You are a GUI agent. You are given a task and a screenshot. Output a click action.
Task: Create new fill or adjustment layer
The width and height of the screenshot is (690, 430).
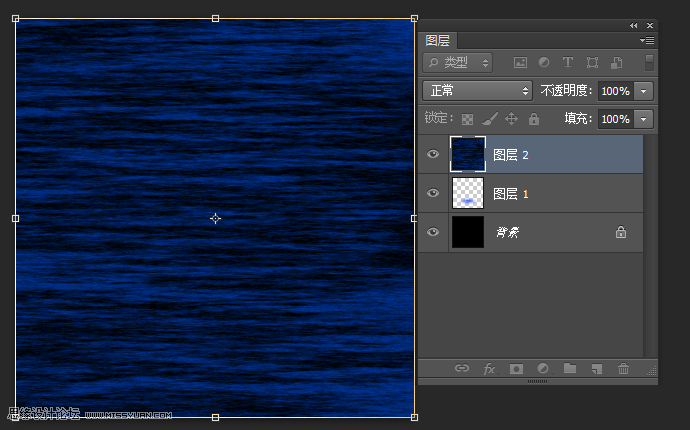(543, 368)
